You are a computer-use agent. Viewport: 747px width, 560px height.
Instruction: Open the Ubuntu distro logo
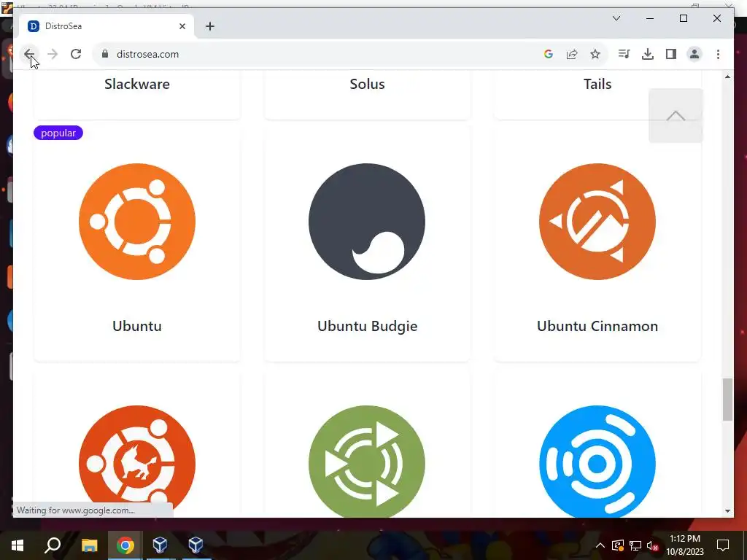pyautogui.click(x=137, y=222)
